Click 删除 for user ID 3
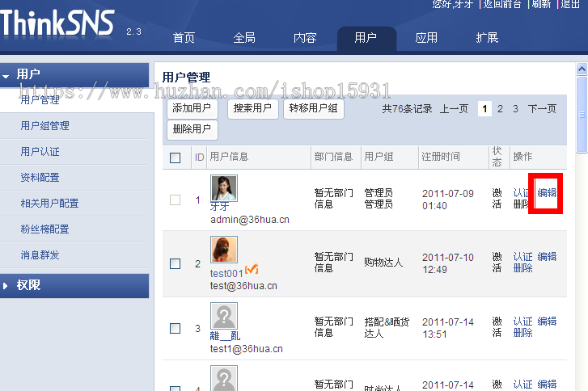The width and height of the screenshot is (588, 391). point(522,333)
